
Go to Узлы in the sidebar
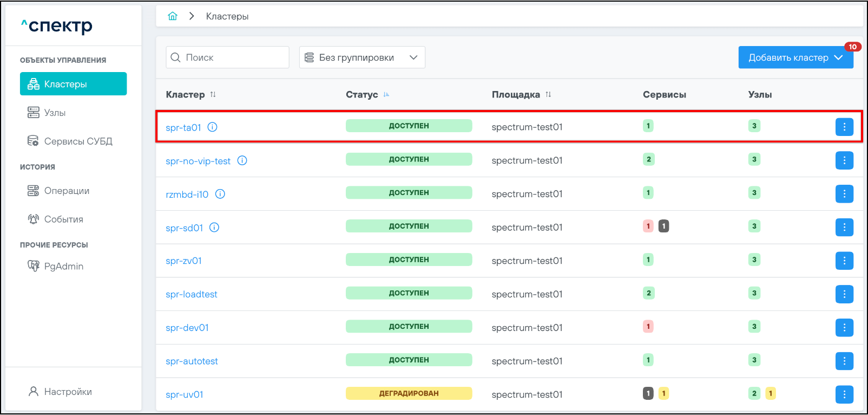click(x=55, y=113)
